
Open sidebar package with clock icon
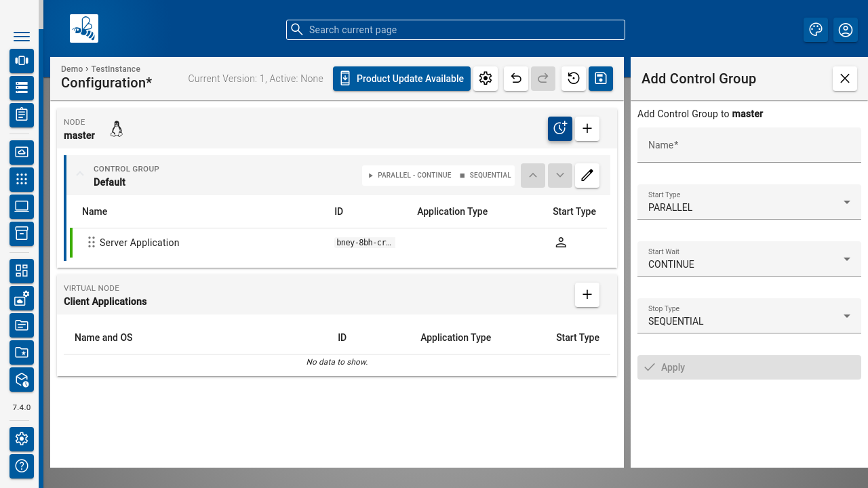(x=22, y=380)
